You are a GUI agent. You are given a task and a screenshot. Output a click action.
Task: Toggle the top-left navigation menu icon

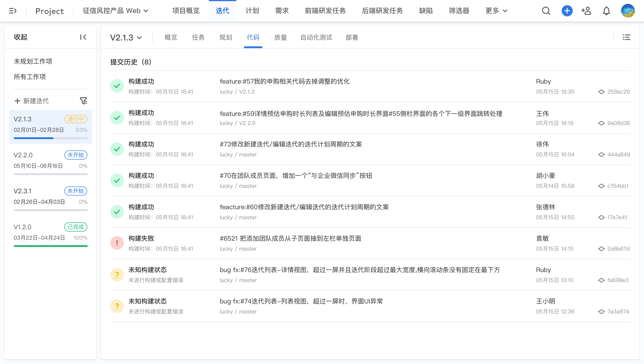point(13,11)
